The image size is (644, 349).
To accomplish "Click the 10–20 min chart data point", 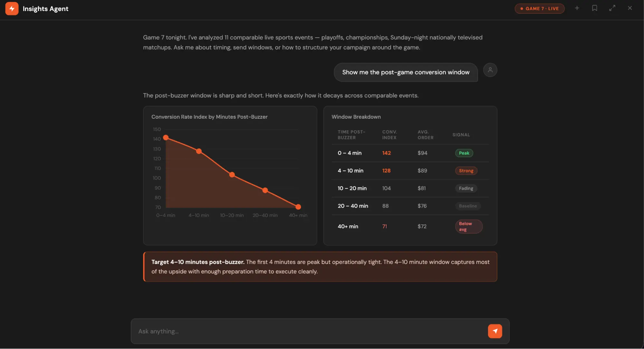I will click(x=232, y=175).
